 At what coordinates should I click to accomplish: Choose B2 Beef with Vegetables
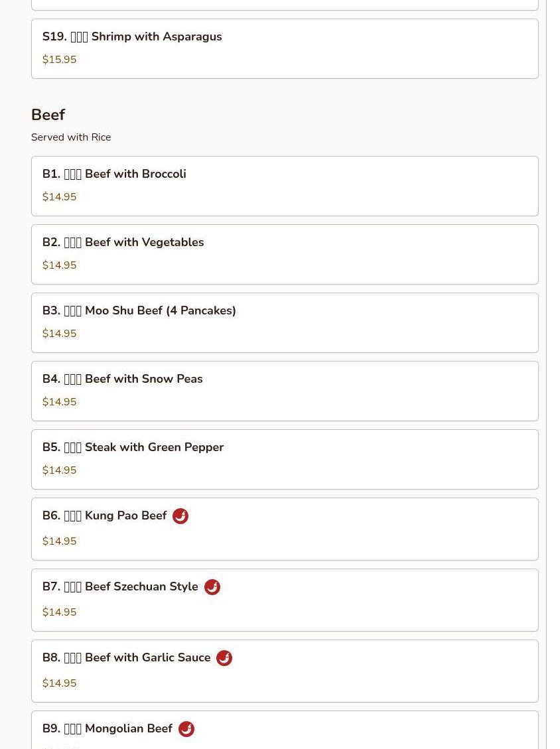(285, 254)
